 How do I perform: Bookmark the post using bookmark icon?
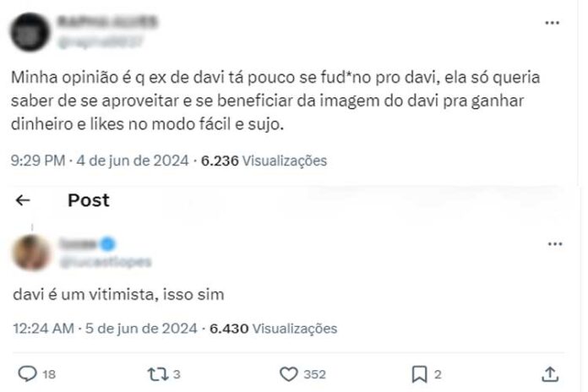pyautogui.click(x=419, y=374)
